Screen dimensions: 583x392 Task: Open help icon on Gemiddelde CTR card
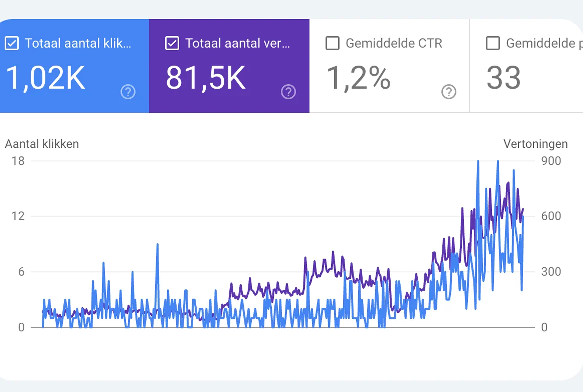pyautogui.click(x=449, y=92)
